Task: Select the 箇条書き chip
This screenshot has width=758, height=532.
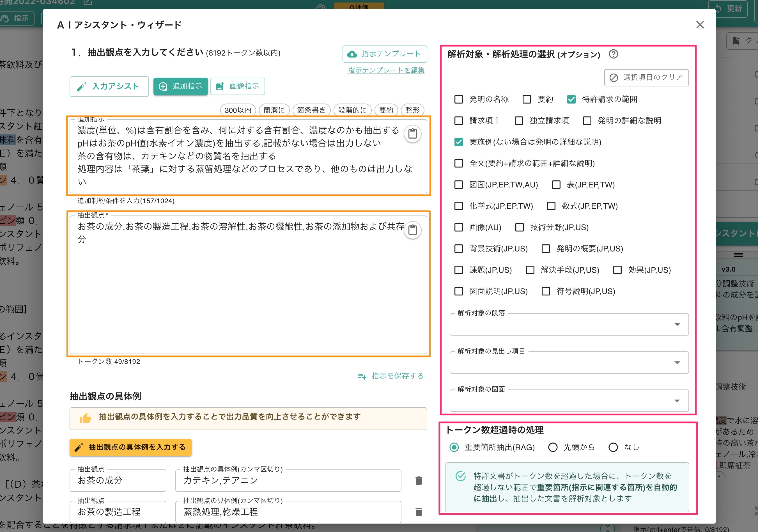Action: (x=311, y=110)
